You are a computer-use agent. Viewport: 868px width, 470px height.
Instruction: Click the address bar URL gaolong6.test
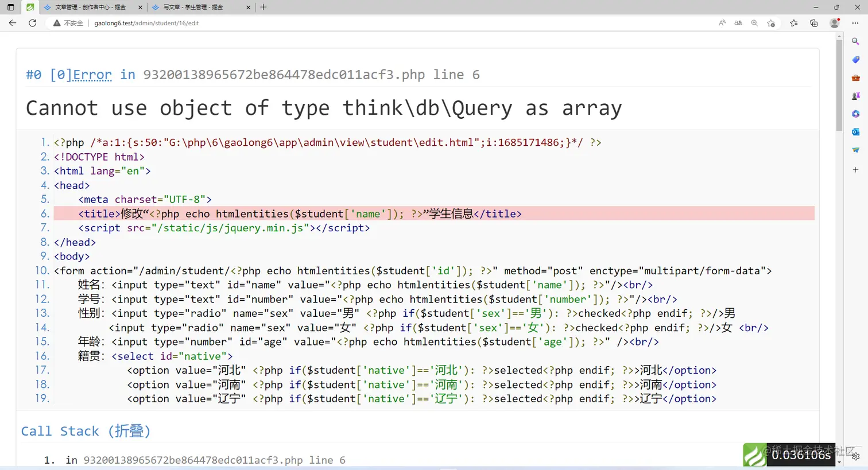(146, 23)
